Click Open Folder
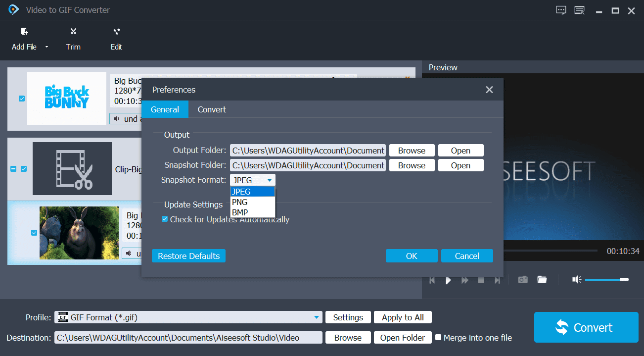644x356 pixels. pyautogui.click(x=403, y=338)
